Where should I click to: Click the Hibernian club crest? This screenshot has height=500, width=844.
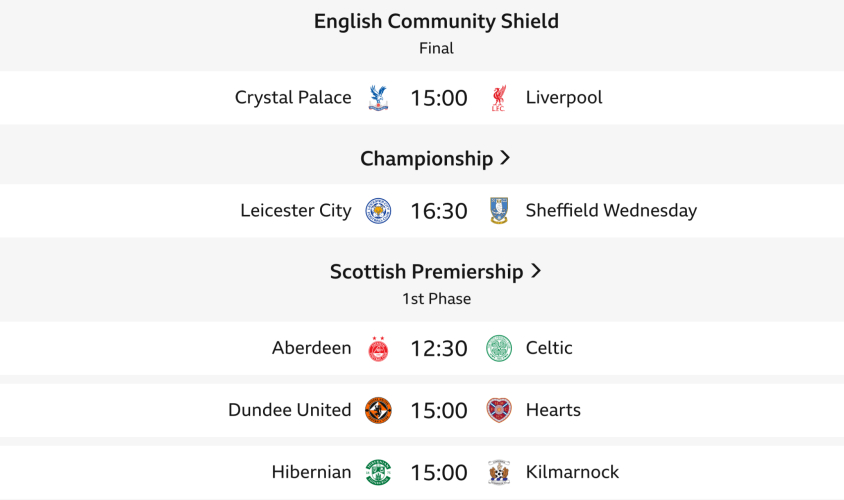pyautogui.click(x=378, y=473)
